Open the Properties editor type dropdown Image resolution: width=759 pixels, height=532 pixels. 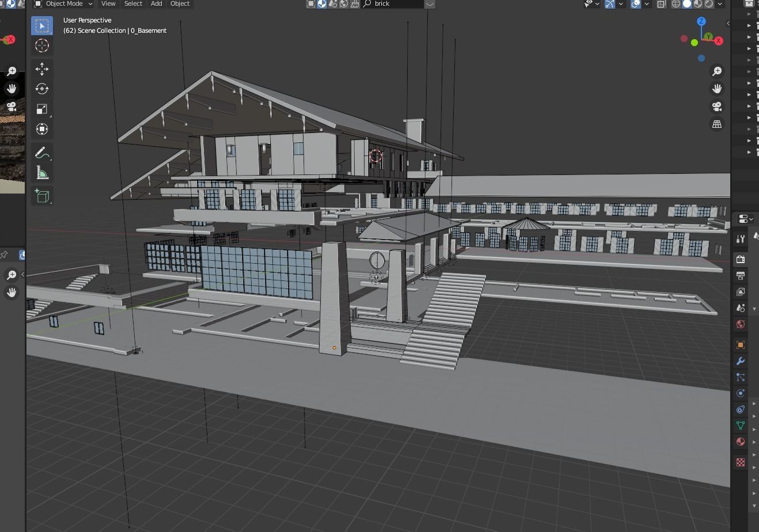tap(746, 219)
